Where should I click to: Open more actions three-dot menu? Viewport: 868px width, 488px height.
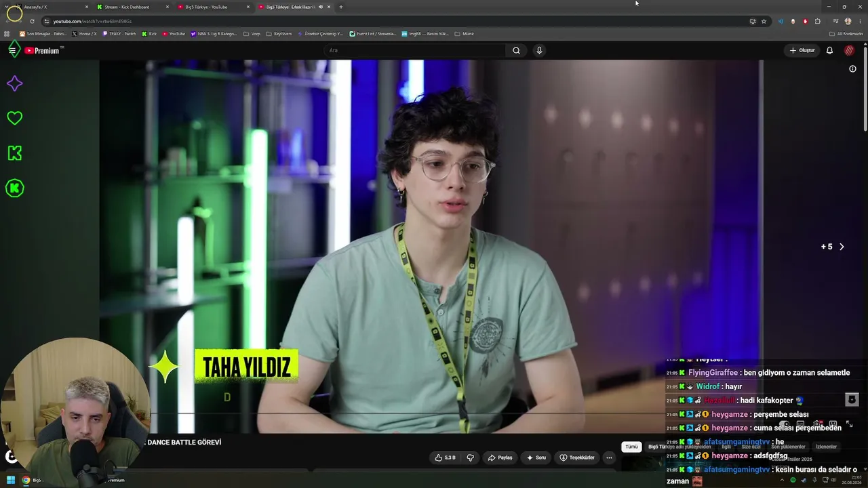609,457
